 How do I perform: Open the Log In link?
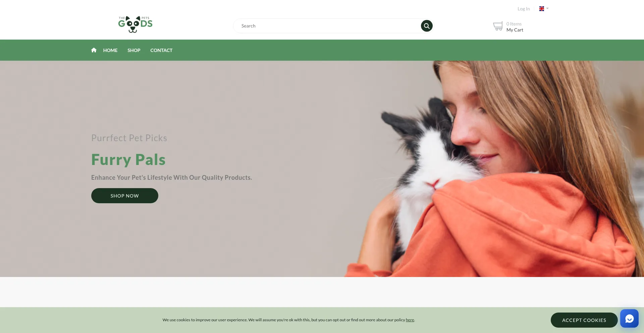[x=524, y=9]
